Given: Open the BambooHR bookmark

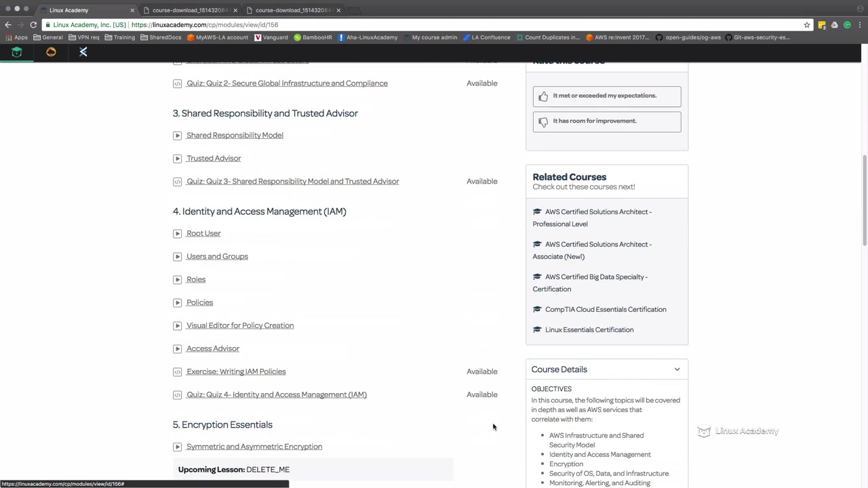Looking at the screenshot, I should [x=313, y=37].
